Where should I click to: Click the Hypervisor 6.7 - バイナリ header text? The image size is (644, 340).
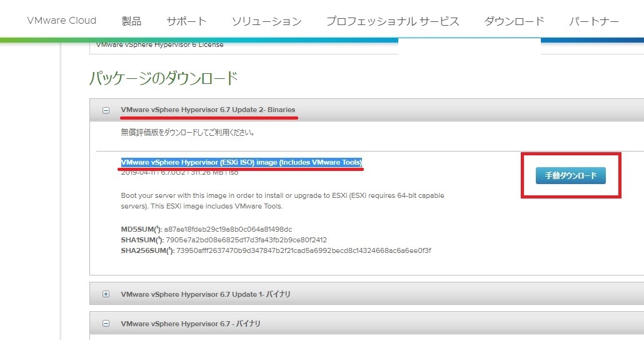coord(191,324)
